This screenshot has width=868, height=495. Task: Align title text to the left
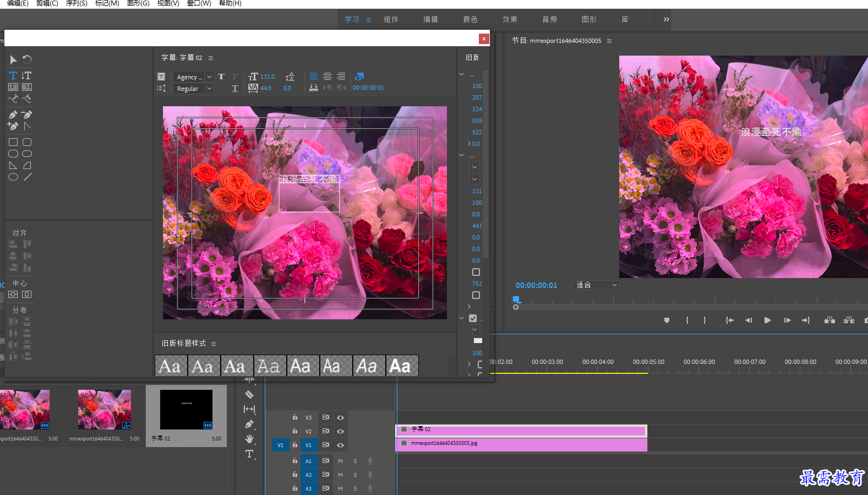pyautogui.click(x=314, y=77)
